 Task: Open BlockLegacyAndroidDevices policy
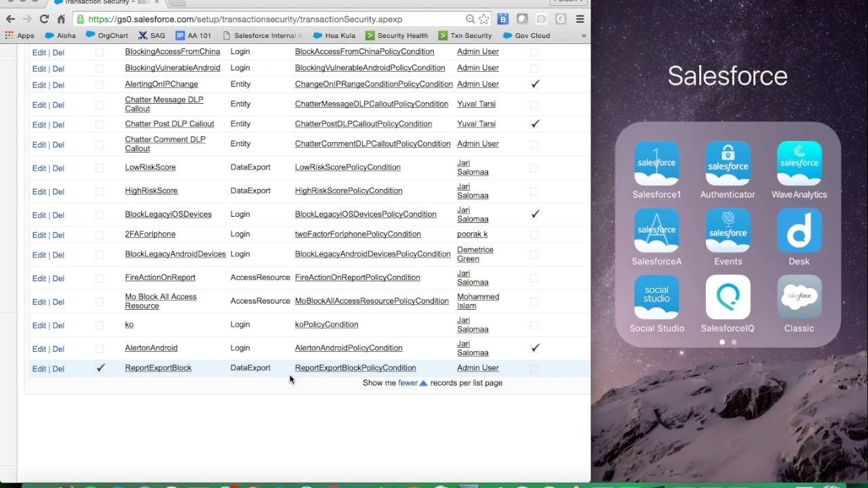pos(175,254)
